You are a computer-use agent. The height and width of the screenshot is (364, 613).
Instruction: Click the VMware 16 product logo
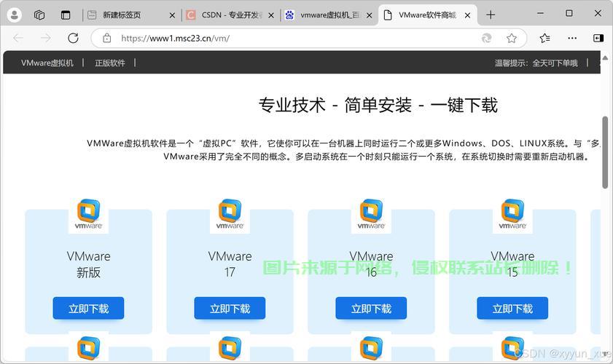point(371,215)
